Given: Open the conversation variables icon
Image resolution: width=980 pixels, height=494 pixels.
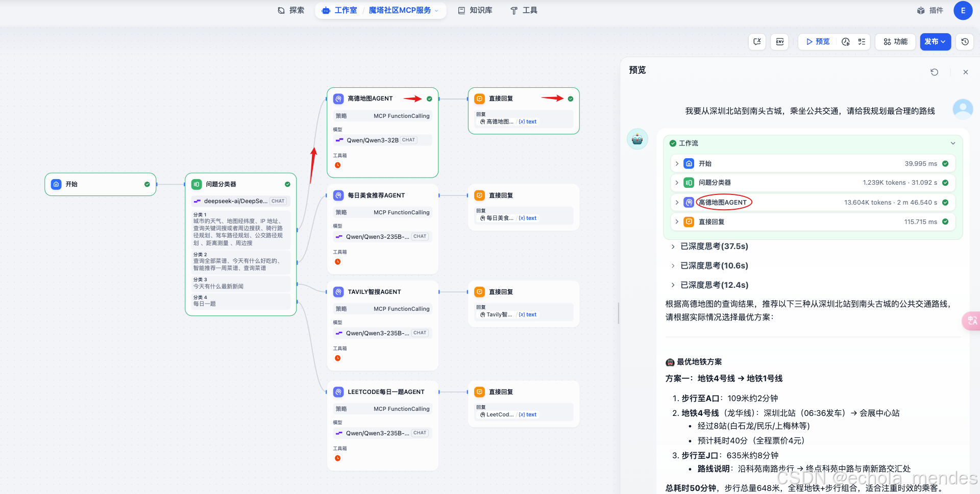Looking at the screenshot, I should pyautogui.click(x=757, y=42).
